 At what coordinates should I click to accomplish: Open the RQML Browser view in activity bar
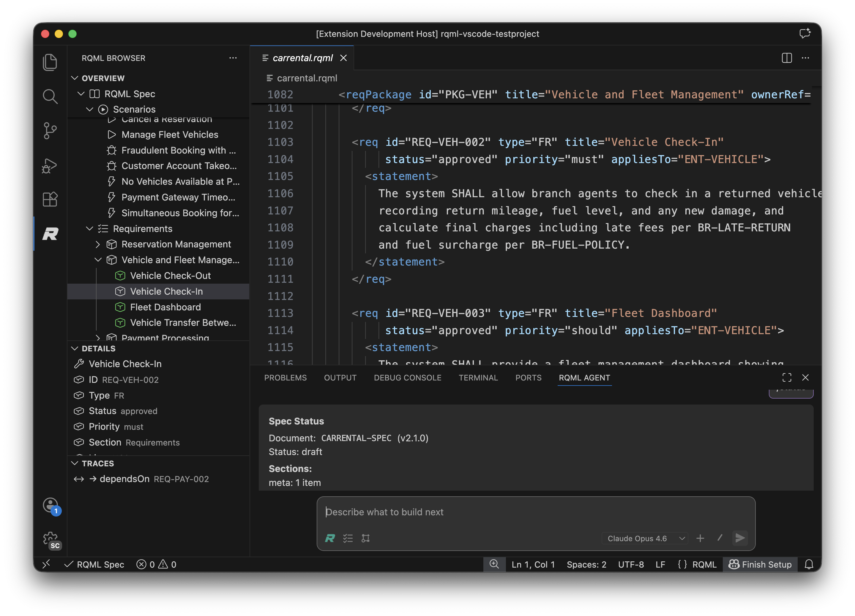50,234
